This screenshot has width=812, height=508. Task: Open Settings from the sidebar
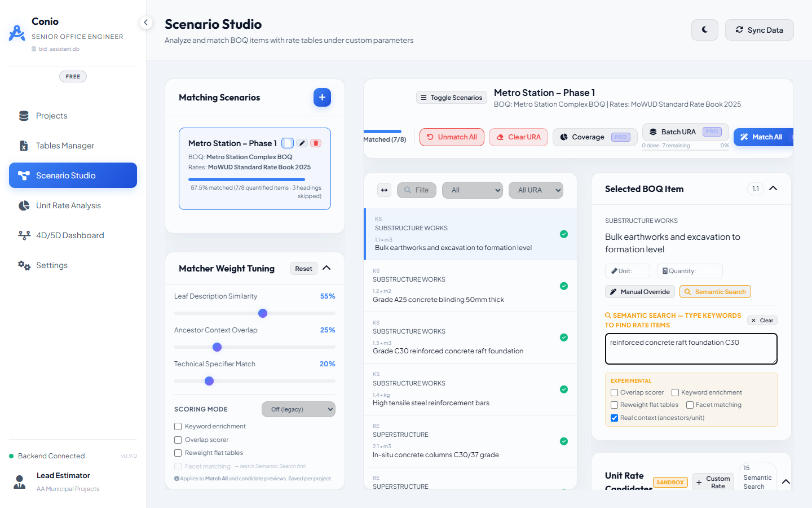point(73,265)
